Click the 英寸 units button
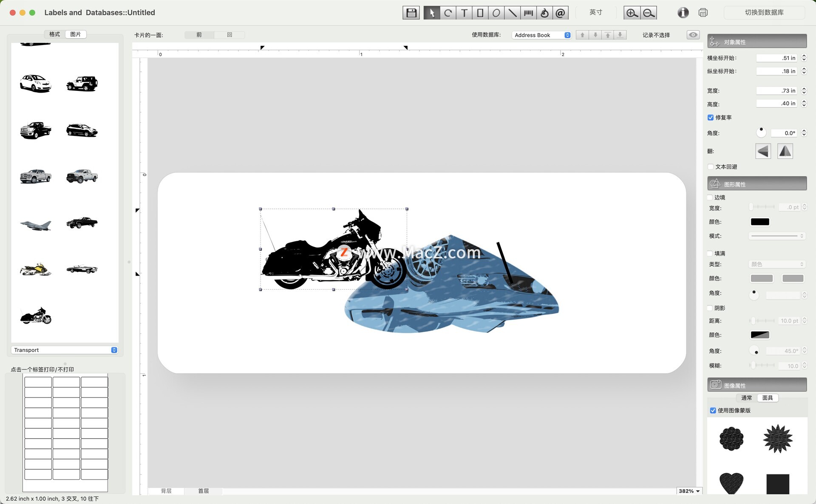This screenshot has height=504, width=816. click(x=596, y=13)
